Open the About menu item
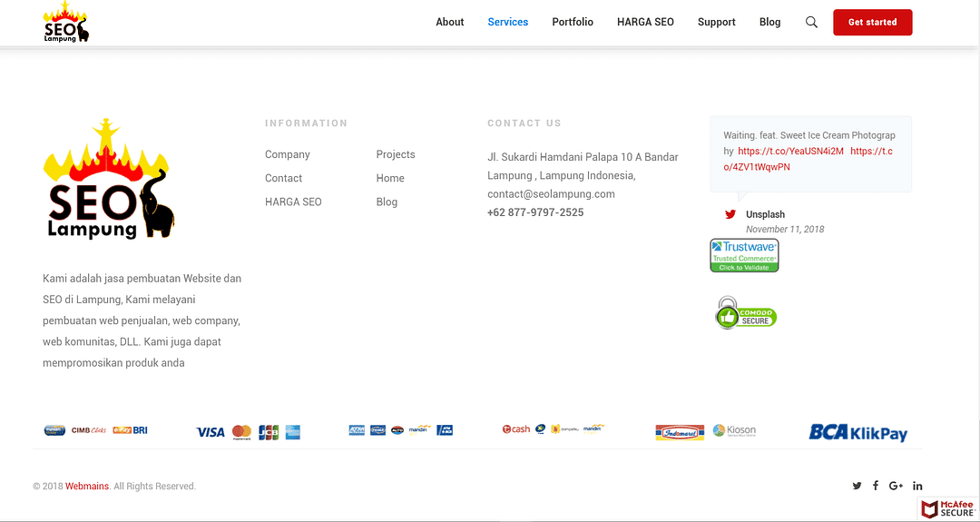Screen dimensions: 980x522 [449, 22]
